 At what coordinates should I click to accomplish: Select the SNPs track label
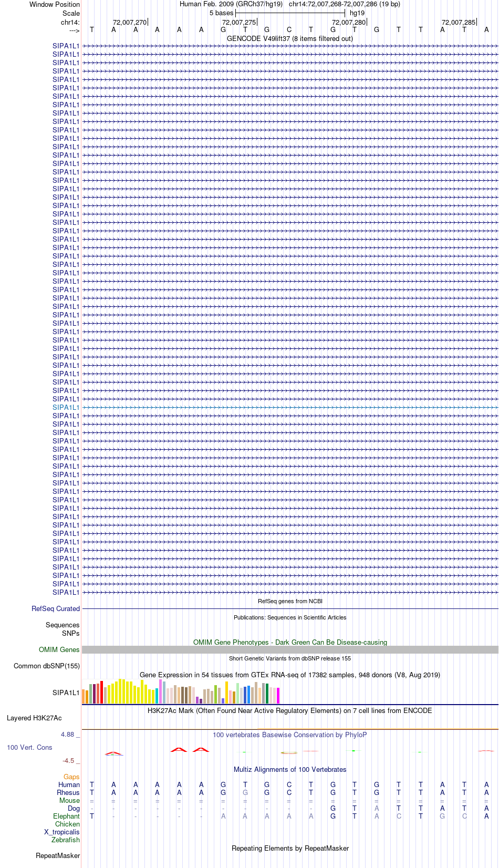click(x=70, y=633)
